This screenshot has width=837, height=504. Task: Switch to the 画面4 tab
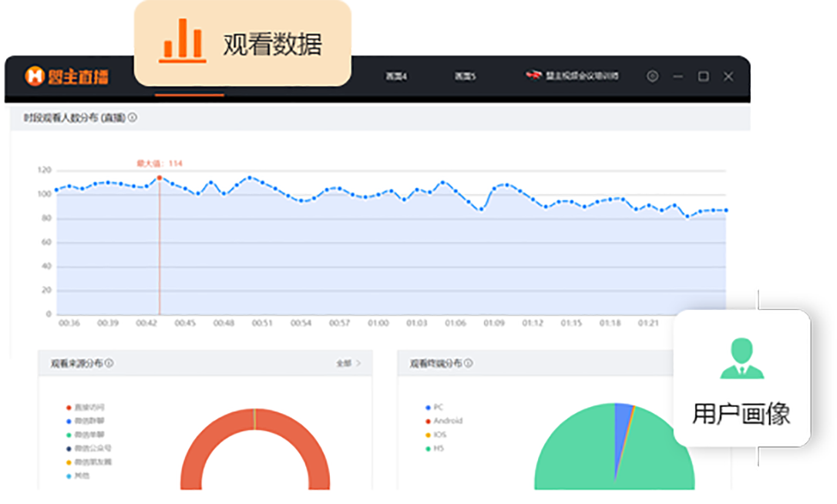click(396, 76)
